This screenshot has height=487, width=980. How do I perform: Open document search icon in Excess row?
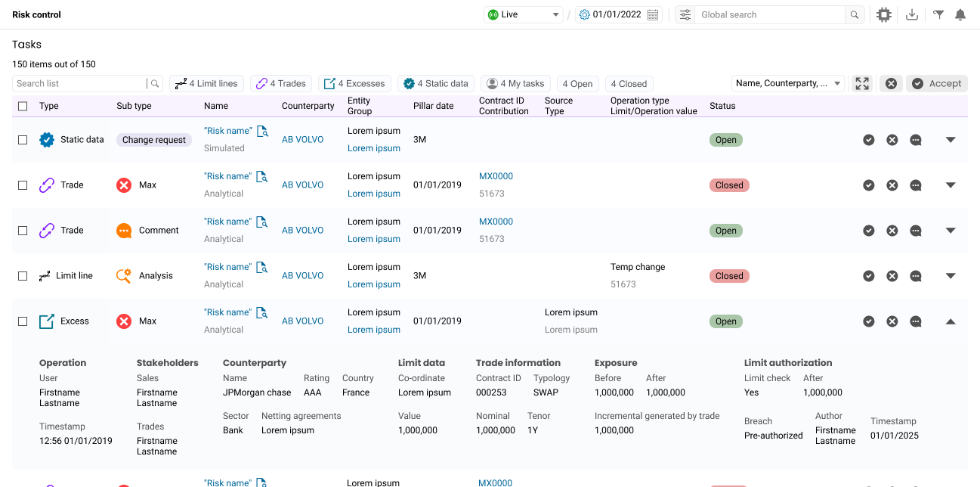262,312
